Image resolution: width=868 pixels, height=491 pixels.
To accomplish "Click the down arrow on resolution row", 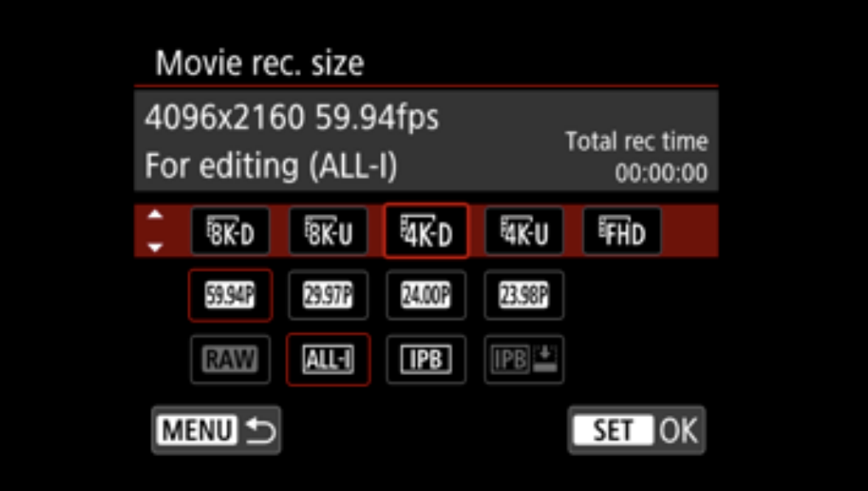I will [155, 247].
